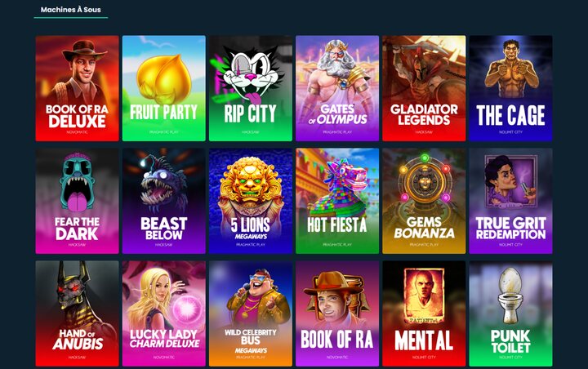
Task: Select The Cage game tile
Action: pyautogui.click(x=510, y=88)
